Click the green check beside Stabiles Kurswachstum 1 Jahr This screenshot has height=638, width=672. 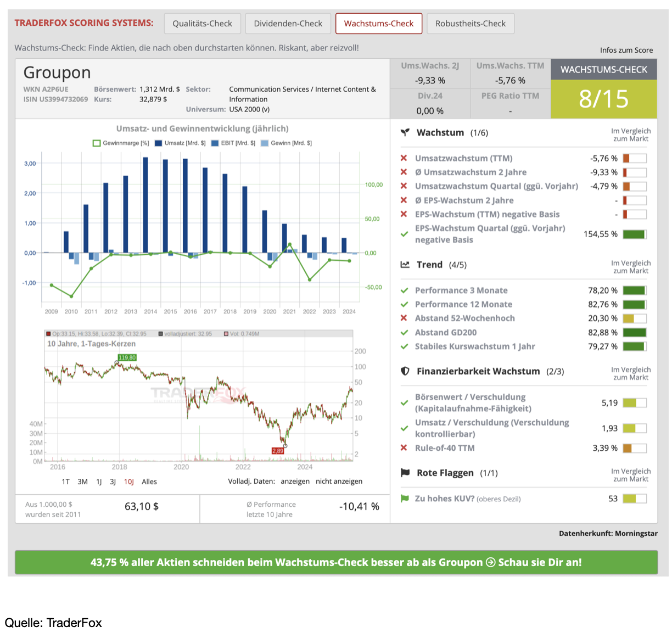[404, 346]
